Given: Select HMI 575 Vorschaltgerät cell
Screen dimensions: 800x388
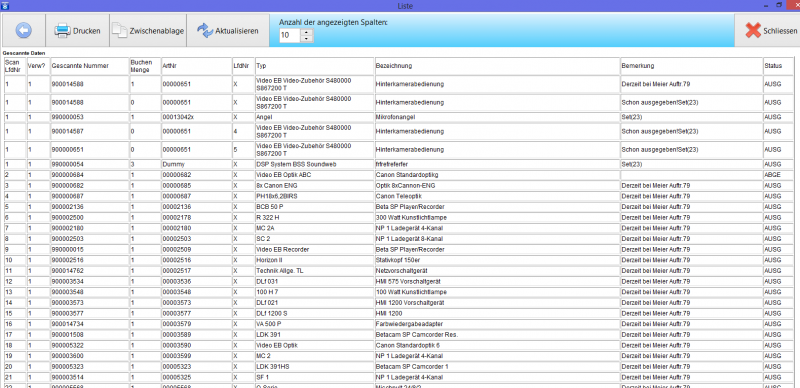Looking at the screenshot, I should (x=497, y=281).
